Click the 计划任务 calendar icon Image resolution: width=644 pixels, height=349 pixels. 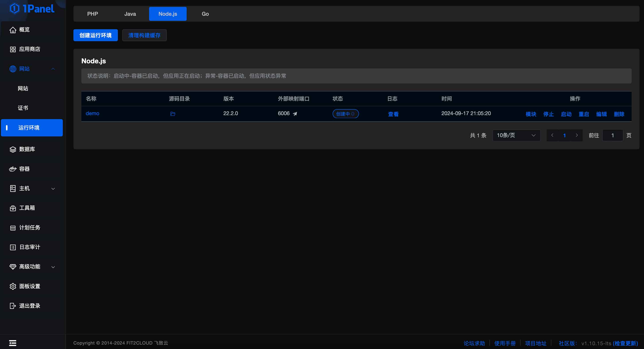(x=13, y=228)
